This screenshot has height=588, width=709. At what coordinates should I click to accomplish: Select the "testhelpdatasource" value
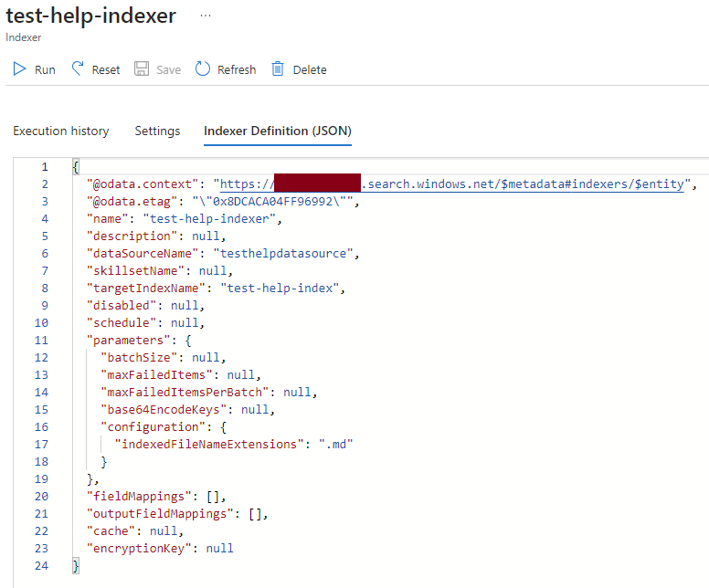pyautogui.click(x=283, y=254)
